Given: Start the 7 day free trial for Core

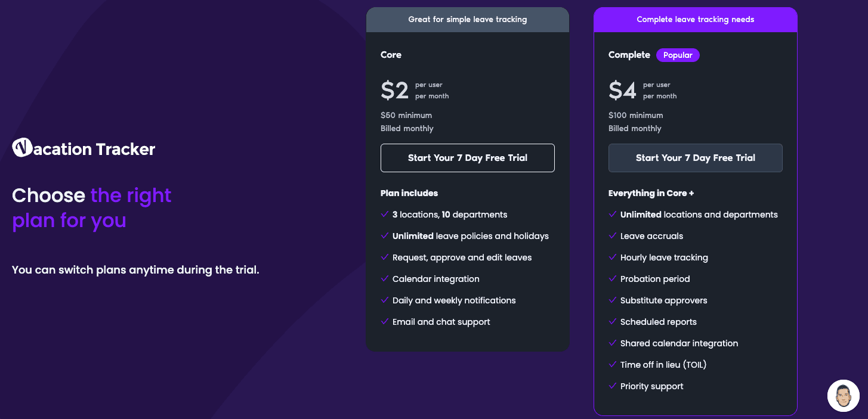Looking at the screenshot, I should click(467, 158).
